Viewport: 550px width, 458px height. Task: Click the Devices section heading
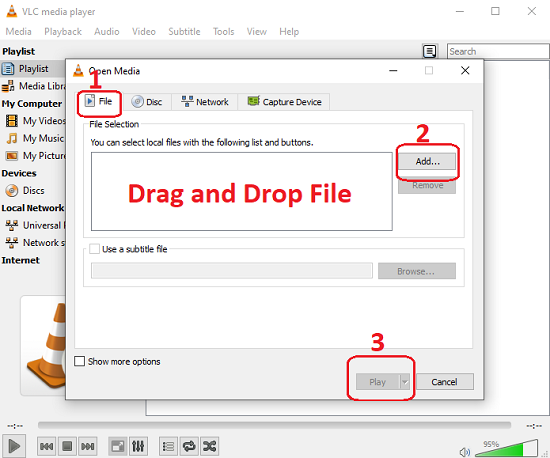(19, 173)
